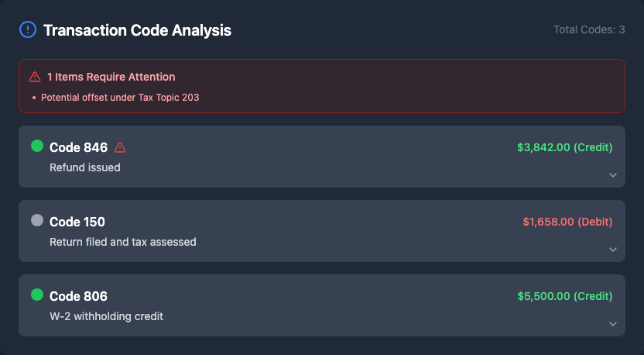
Task: Click the $5,500.00 (Credit) amount
Action: click(x=564, y=296)
